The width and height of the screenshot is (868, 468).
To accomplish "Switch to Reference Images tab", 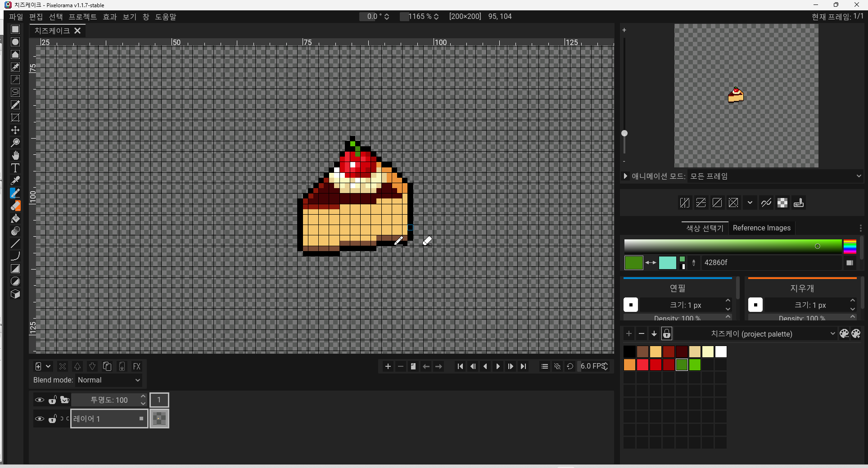I will pyautogui.click(x=761, y=228).
